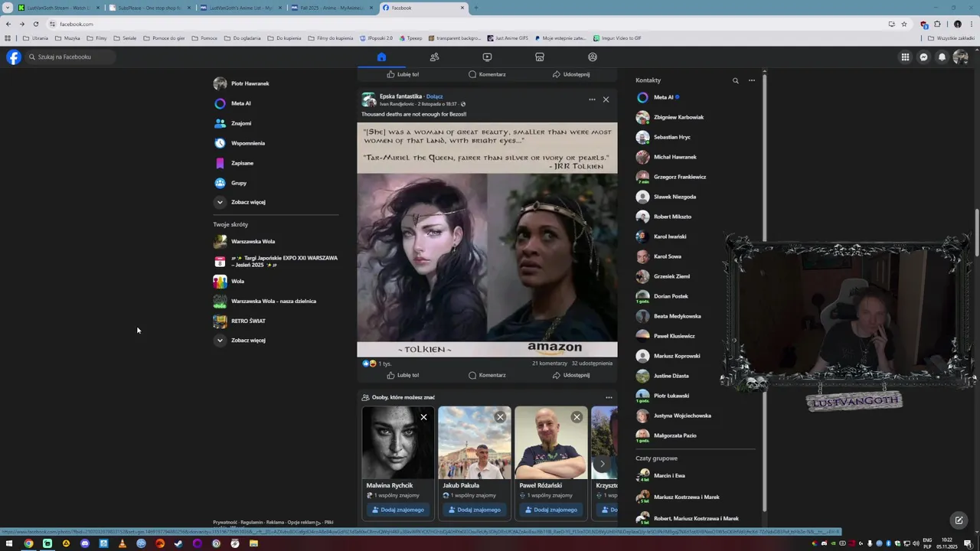Open Chrome from the taskbar
980x551 pixels.
(x=28, y=543)
